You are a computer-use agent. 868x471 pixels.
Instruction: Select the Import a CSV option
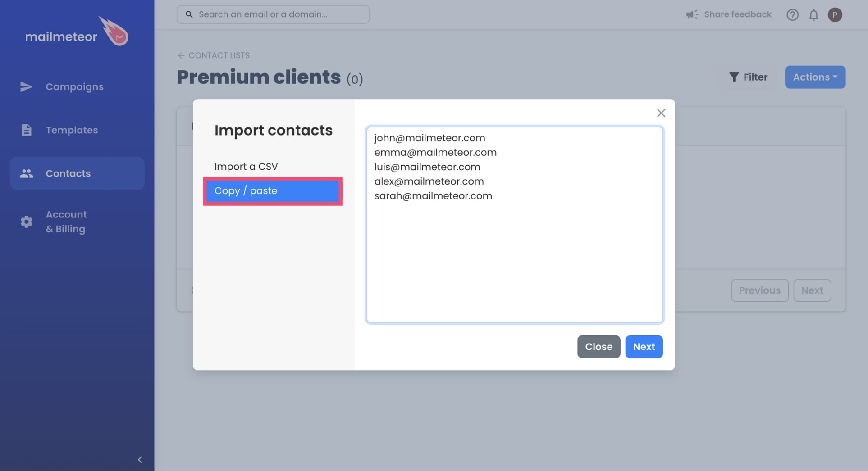[273, 167]
